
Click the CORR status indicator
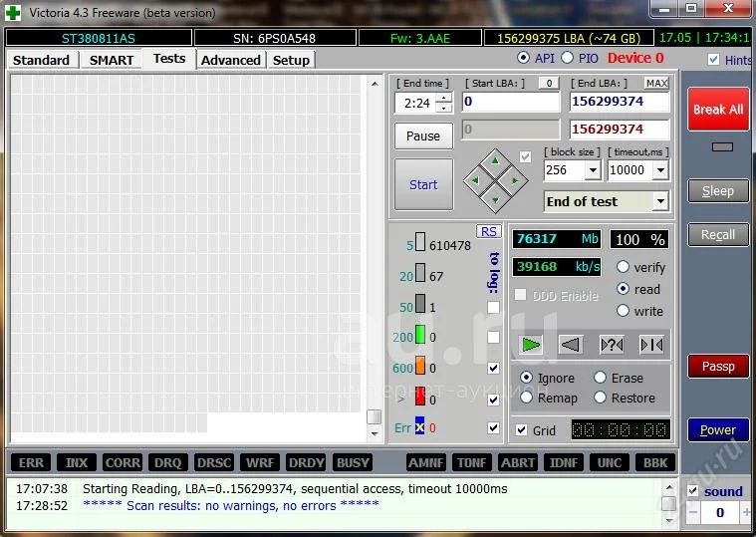(123, 462)
